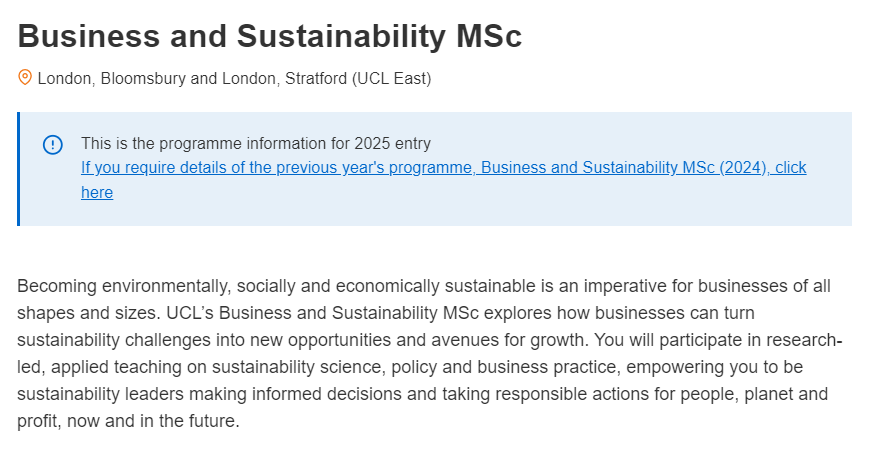This screenshot has width=870, height=451.
Task: Click the dark blue left border of banner
Action: pyautogui.click(x=18, y=169)
